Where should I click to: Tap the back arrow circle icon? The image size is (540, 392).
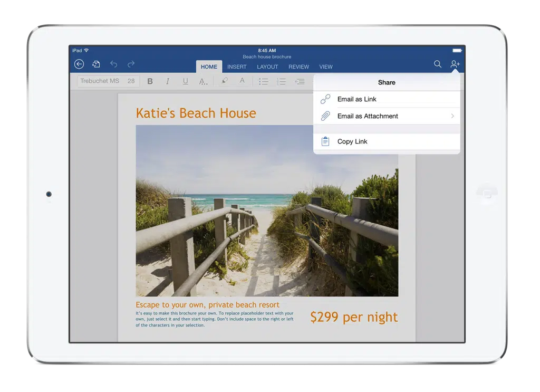tap(79, 64)
